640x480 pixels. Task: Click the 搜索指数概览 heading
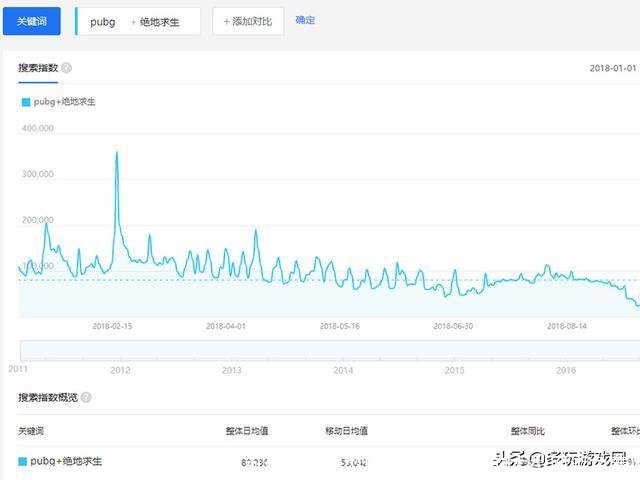tap(48, 397)
